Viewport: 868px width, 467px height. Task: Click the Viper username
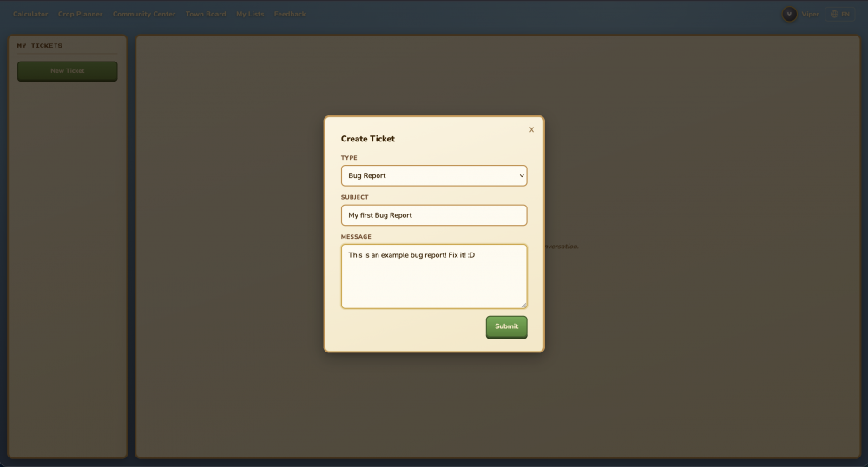(810, 14)
